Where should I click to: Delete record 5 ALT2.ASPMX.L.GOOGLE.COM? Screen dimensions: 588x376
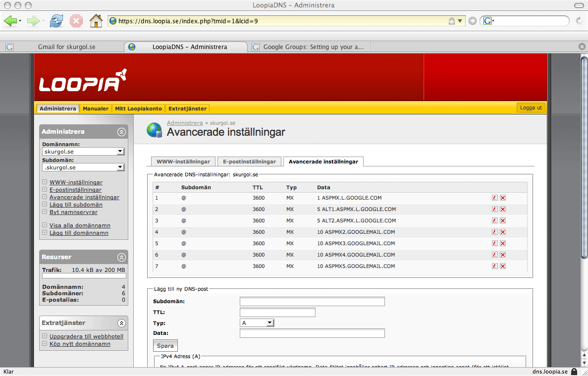(x=503, y=221)
